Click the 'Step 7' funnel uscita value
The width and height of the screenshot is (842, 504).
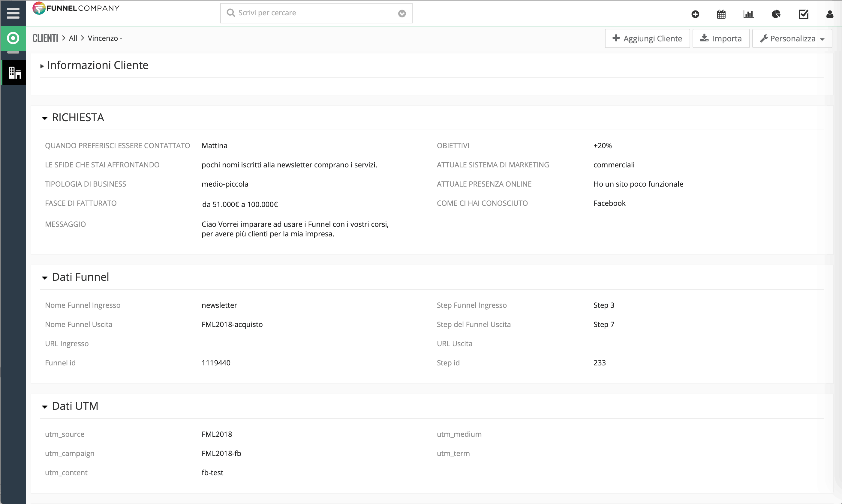(x=603, y=324)
